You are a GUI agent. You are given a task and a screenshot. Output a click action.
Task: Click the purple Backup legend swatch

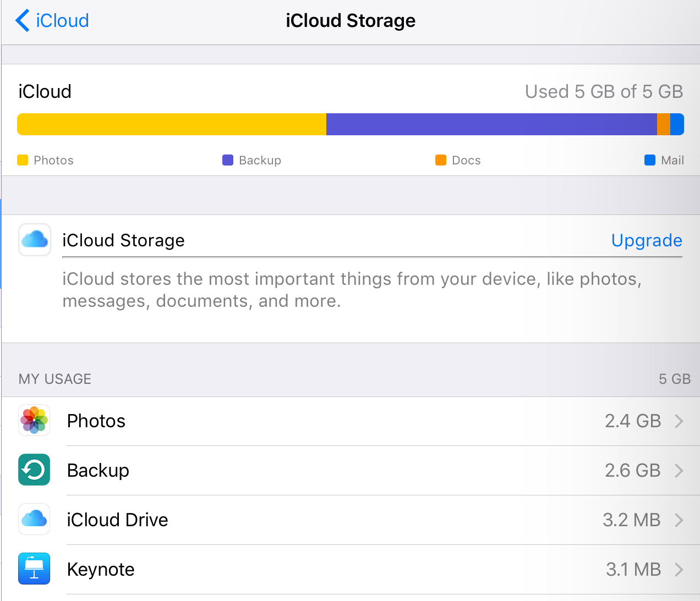[228, 160]
